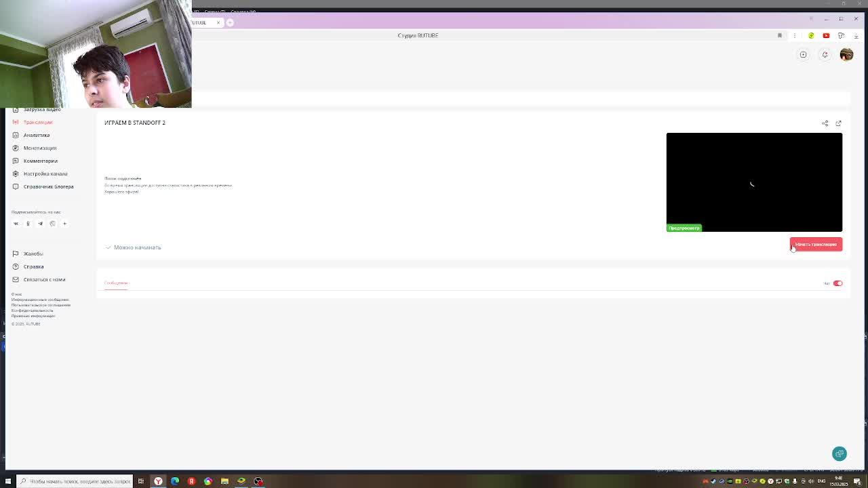This screenshot has width=868, height=488.
Task: Open Yandex Browser from the taskbar
Action: click(158, 481)
